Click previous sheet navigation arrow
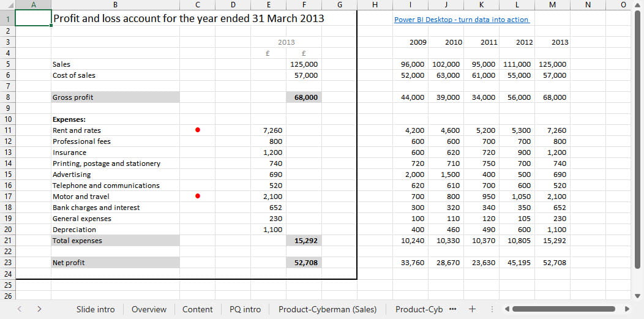This screenshot has height=319, width=644. (20, 309)
